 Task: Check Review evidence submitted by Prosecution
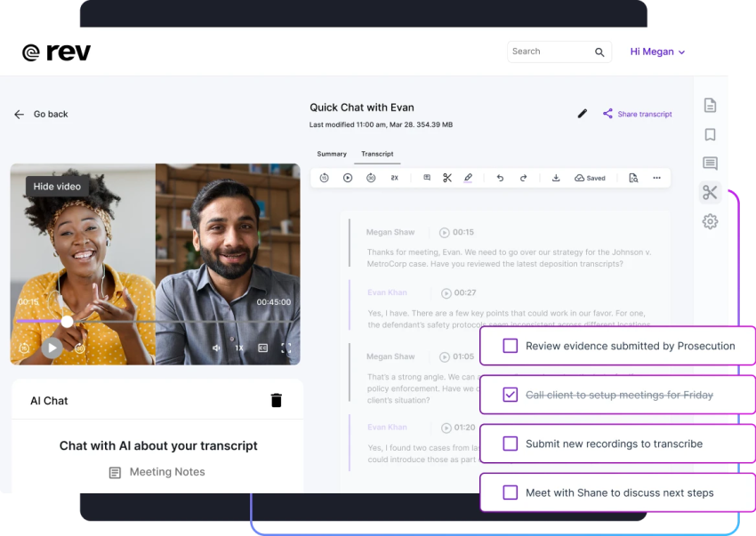click(511, 346)
